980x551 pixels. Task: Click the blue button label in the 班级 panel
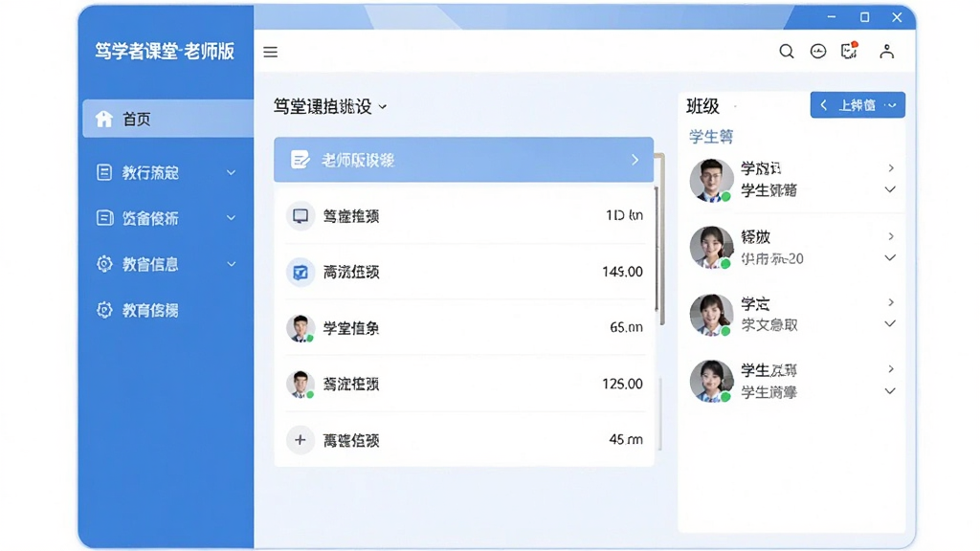click(x=857, y=105)
